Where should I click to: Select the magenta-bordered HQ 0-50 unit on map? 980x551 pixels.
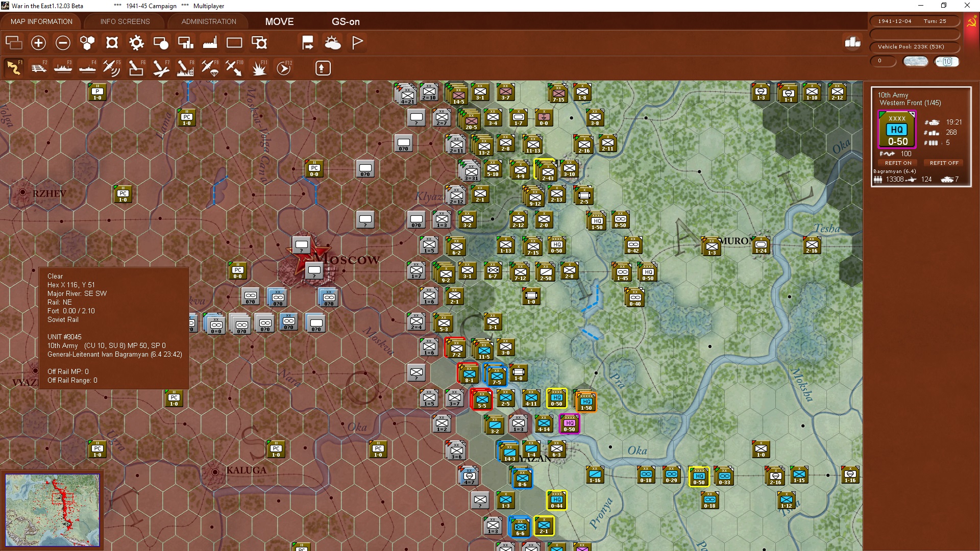click(569, 424)
